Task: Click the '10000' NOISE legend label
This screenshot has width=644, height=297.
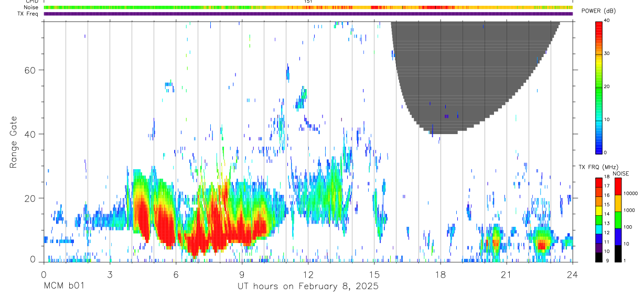Action: (630, 193)
